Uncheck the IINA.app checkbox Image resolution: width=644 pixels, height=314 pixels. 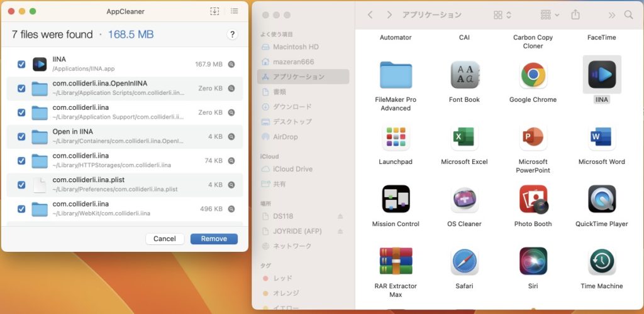click(x=21, y=64)
